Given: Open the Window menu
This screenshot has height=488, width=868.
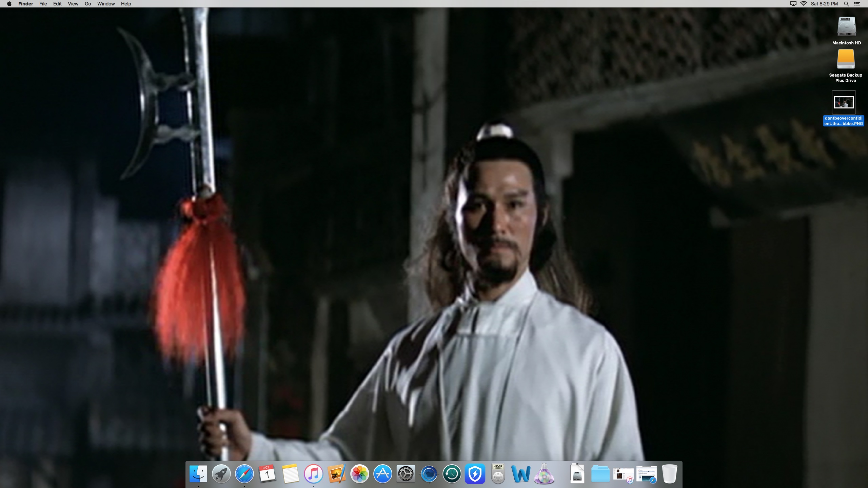Looking at the screenshot, I should point(106,4).
